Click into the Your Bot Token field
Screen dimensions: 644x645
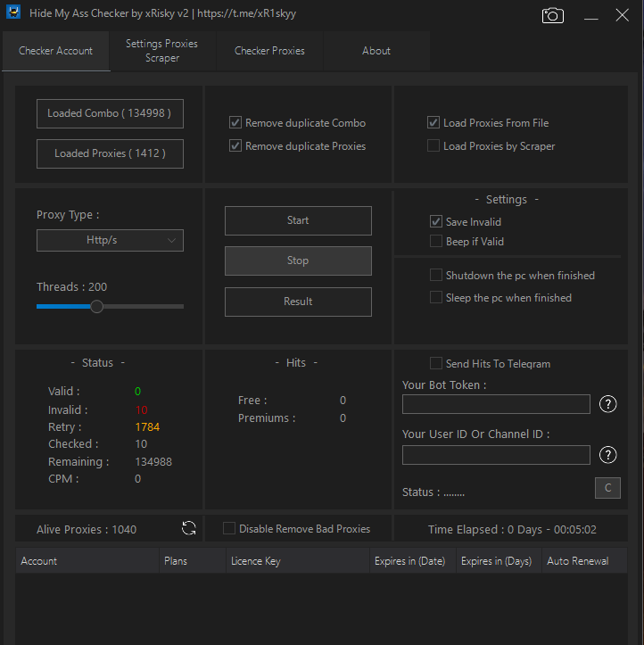pos(496,404)
